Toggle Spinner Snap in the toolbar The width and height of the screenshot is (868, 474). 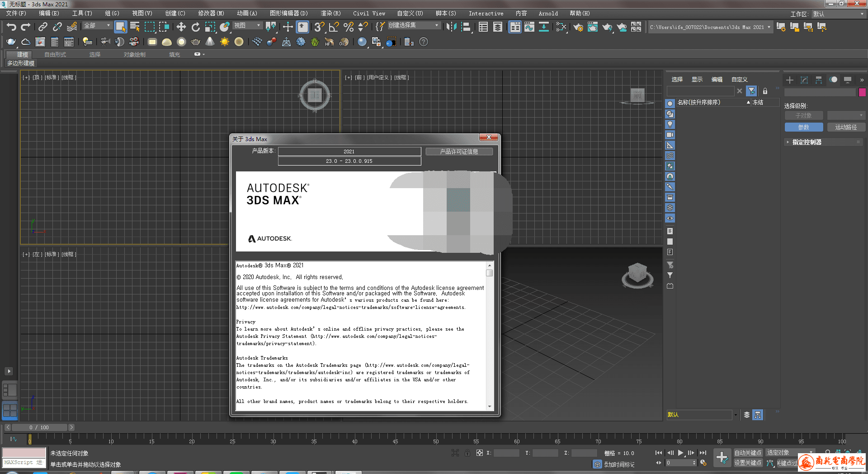(363, 27)
